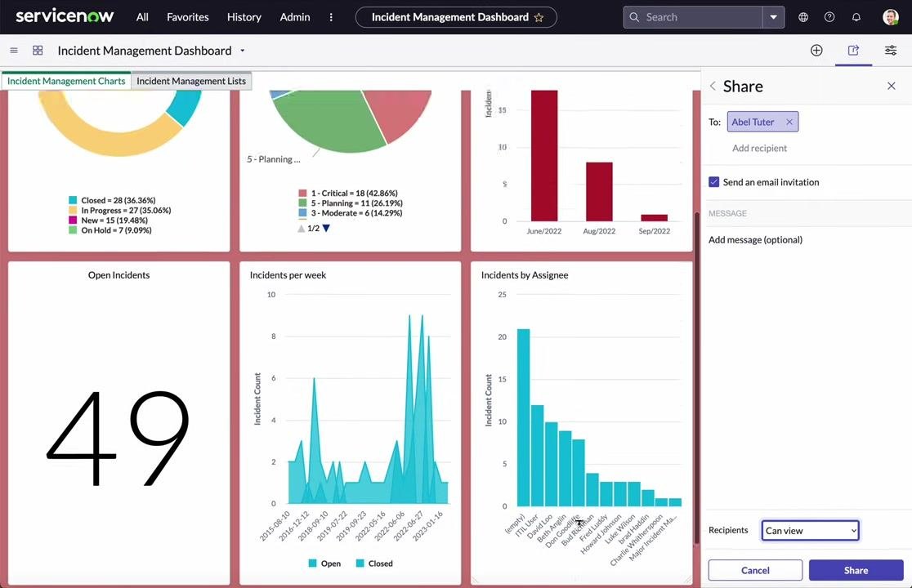Toggle favorite star for Incident Management Dashboard
This screenshot has width=912, height=588.
click(x=539, y=17)
